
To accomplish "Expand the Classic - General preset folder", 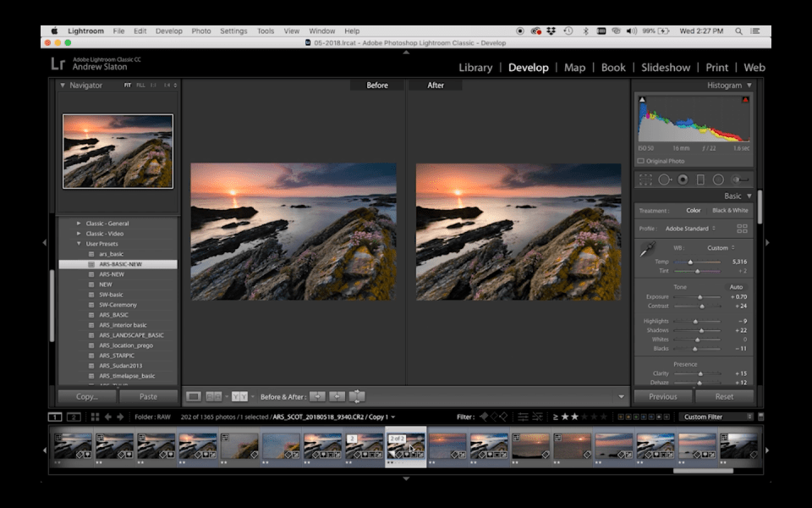I will click(79, 224).
